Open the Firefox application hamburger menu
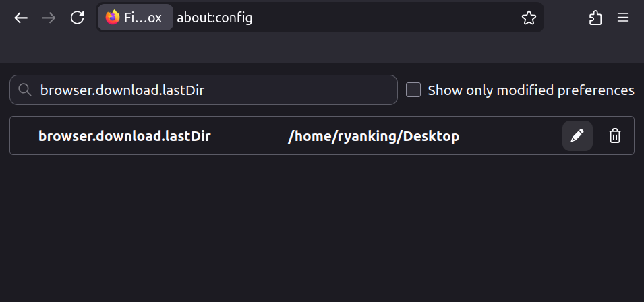The width and height of the screenshot is (644, 302). click(623, 18)
